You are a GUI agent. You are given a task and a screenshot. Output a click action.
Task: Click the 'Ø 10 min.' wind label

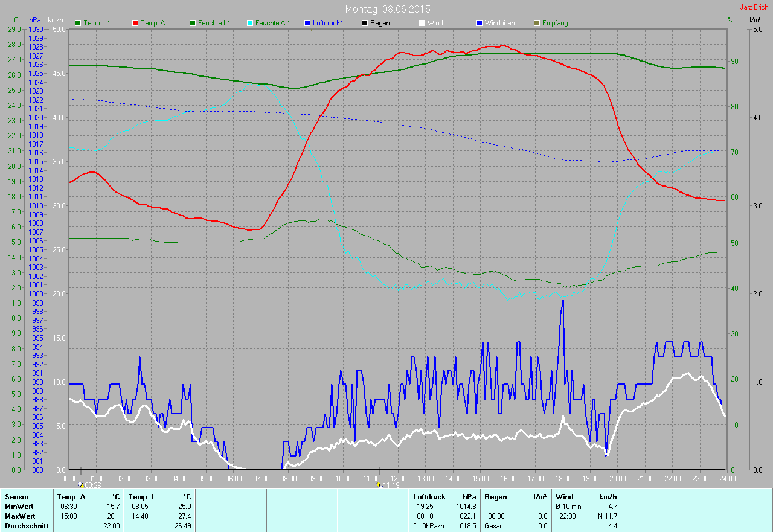pos(569,507)
